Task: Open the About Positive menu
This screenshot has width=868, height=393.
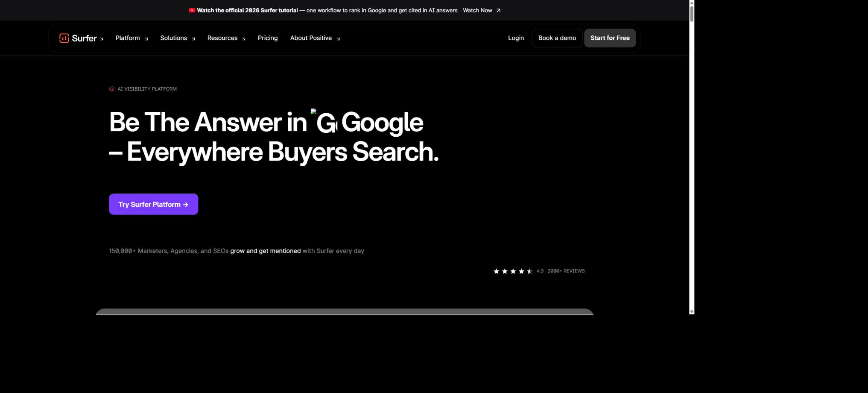Action: (311, 38)
